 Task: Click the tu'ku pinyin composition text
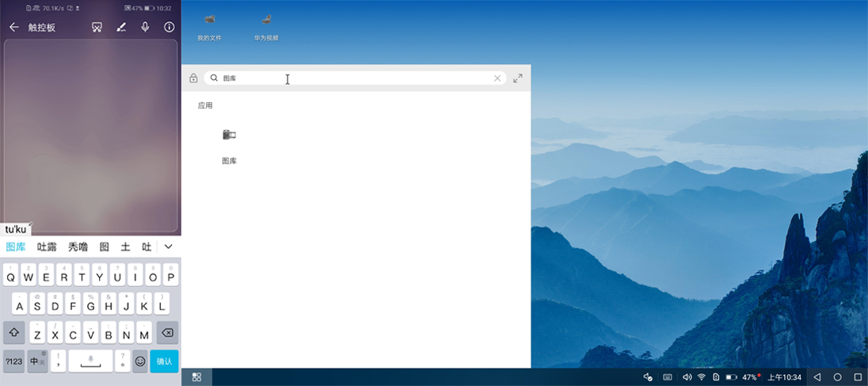coord(16,230)
